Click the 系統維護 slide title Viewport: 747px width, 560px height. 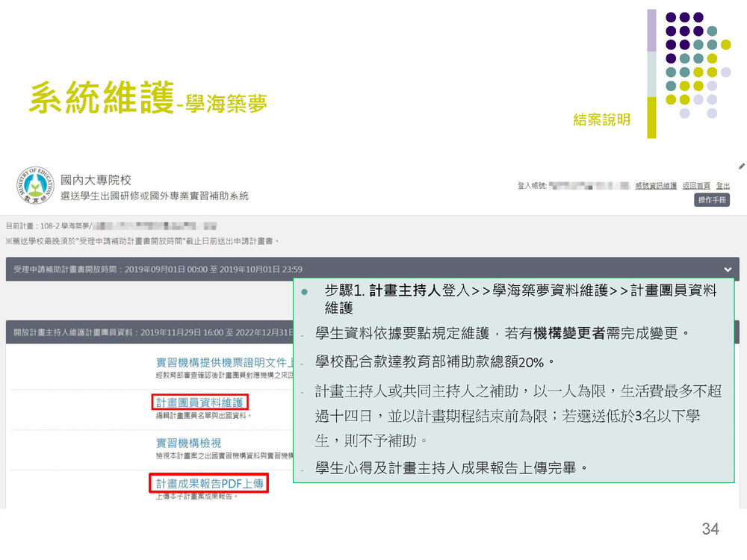pos(102,98)
